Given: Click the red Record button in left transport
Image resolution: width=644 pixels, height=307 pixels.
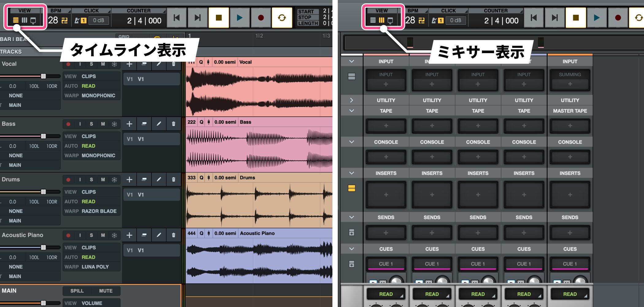Looking at the screenshot, I should click(x=261, y=18).
